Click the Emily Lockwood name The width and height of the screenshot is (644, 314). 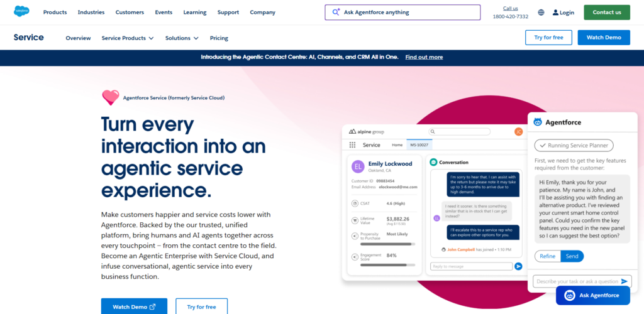click(390, 163)
